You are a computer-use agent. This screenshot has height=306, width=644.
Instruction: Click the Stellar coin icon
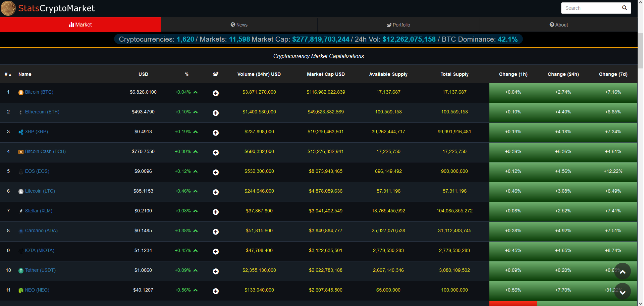pyautogui.click(x=21, y=211)
